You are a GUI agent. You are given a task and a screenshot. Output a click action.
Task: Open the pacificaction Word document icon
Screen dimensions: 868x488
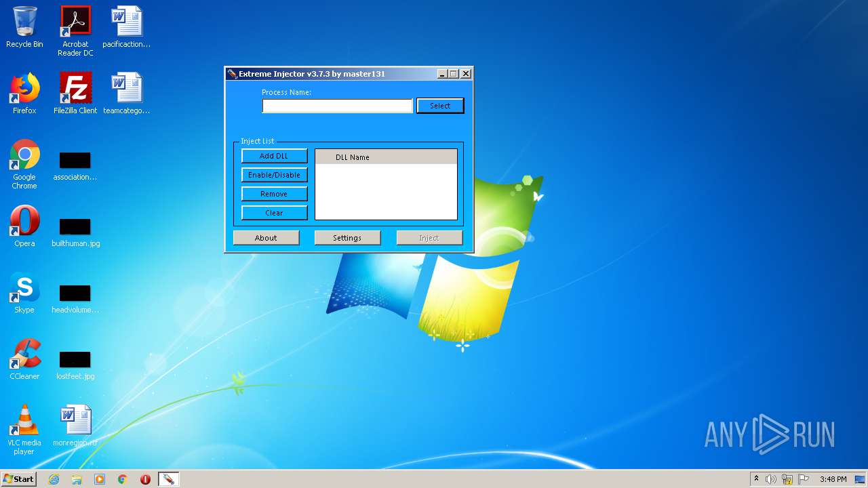[x=127, y=27]
